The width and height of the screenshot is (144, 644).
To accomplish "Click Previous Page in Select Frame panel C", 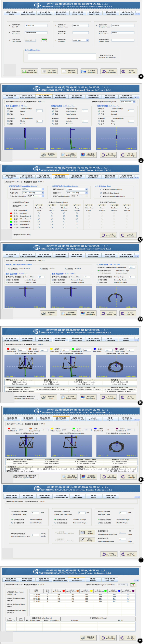I will (108, 235).
